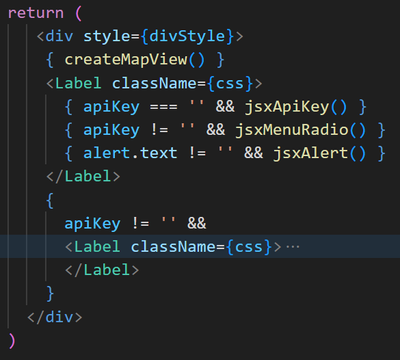Select alert.text expression
Screen dimensions: 400x360
(x=130, y=153)
